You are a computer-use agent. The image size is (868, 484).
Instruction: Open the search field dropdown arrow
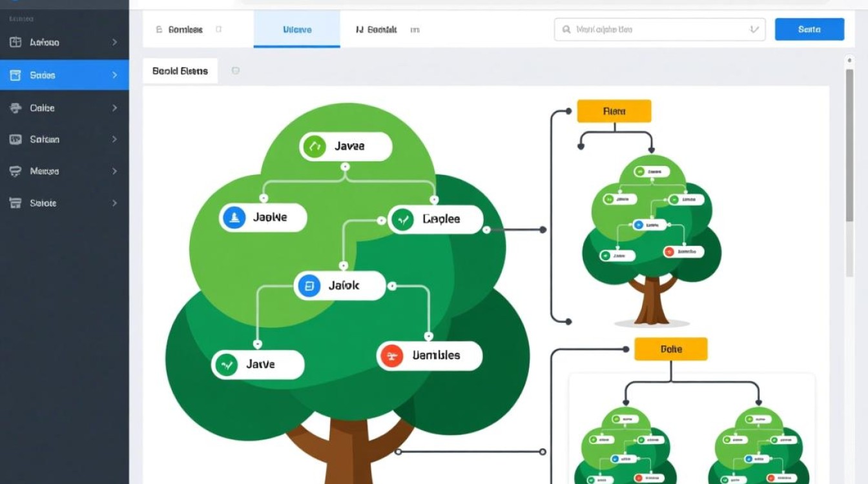point(753,30)
